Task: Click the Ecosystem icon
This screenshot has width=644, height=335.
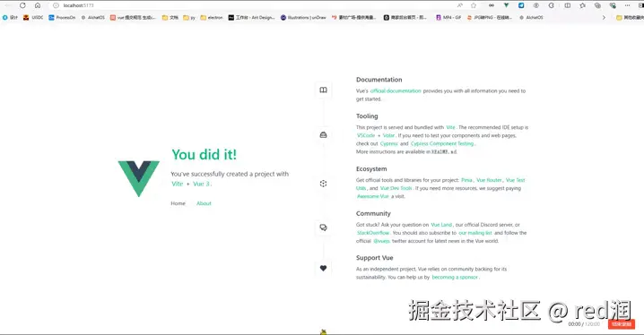Action: (323, 184)
